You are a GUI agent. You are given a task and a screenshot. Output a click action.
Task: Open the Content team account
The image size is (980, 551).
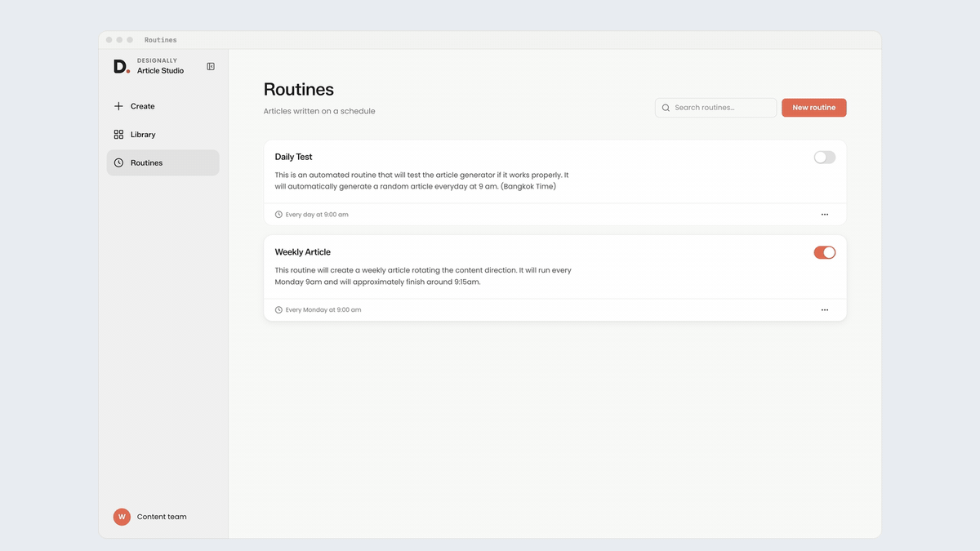[150, 517]
